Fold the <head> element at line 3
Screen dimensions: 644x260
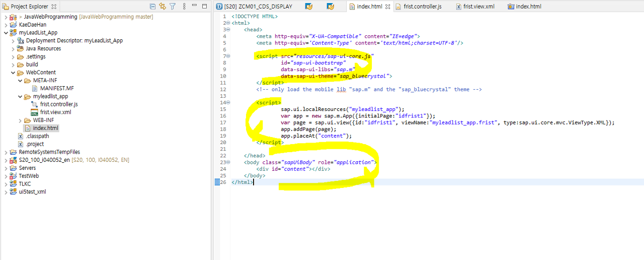[229, 30]
